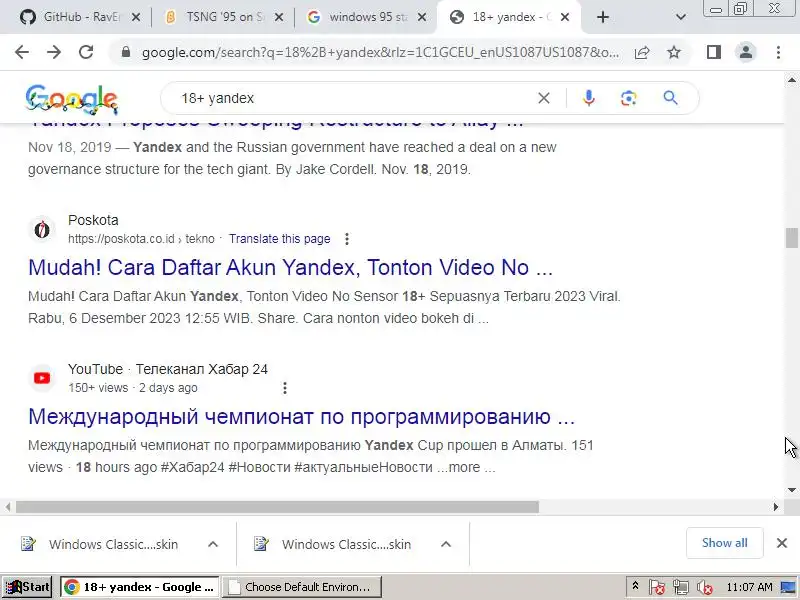Click the vertical scrollbar thumb
Image resolution: width=800 pixels, height=600 pixels.
791,238
